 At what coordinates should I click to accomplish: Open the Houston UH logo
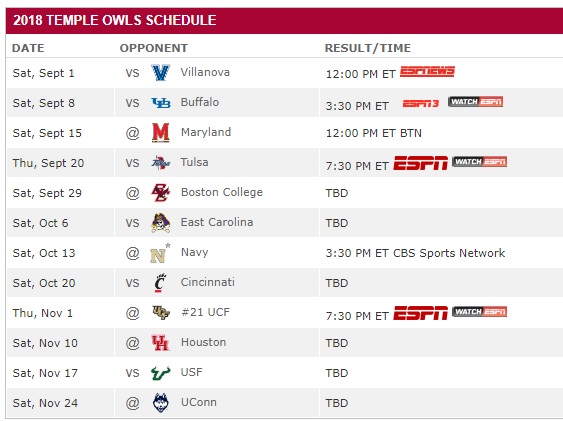pyautogui.click(x=160, y=343)
